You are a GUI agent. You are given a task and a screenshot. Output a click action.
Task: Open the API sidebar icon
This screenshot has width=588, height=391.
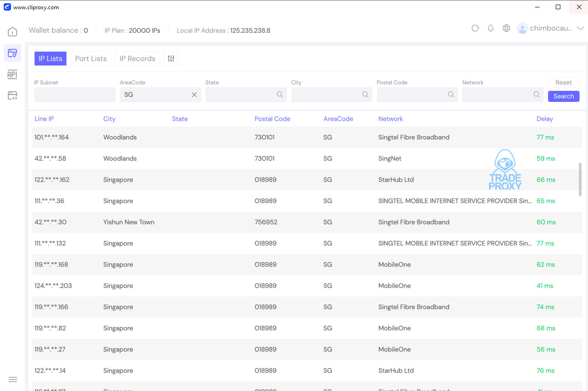(x=12, y=75)
